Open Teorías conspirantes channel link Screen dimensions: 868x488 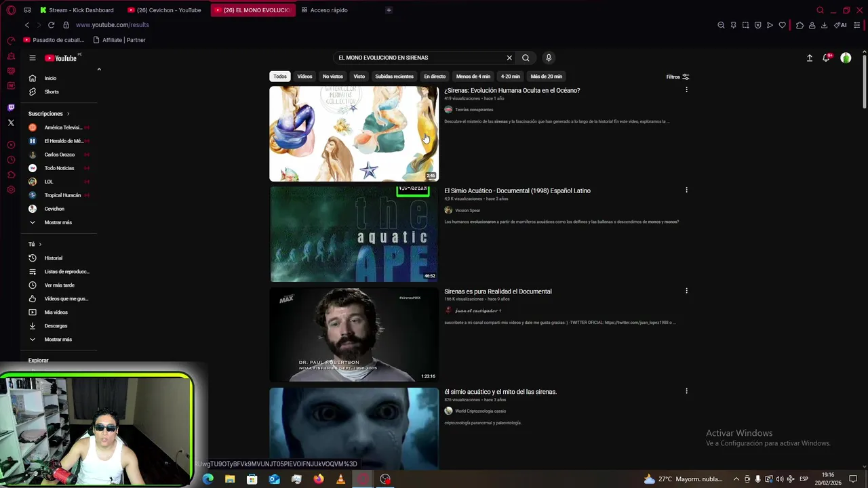474,110
